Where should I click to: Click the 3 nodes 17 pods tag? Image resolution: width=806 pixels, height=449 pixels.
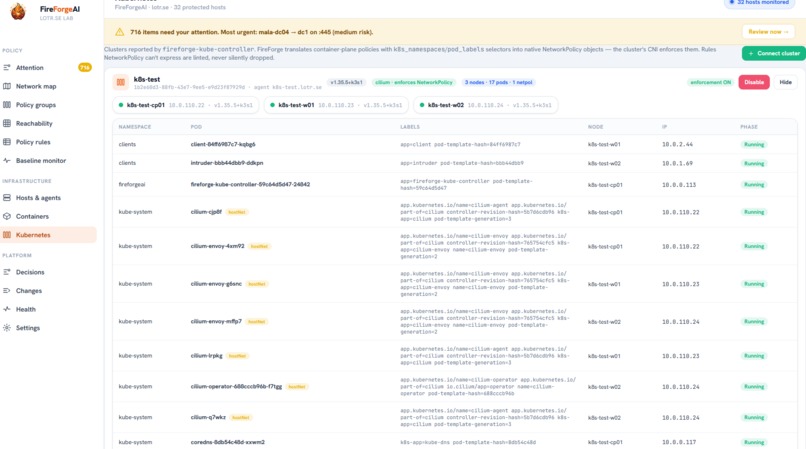[498, 82]
